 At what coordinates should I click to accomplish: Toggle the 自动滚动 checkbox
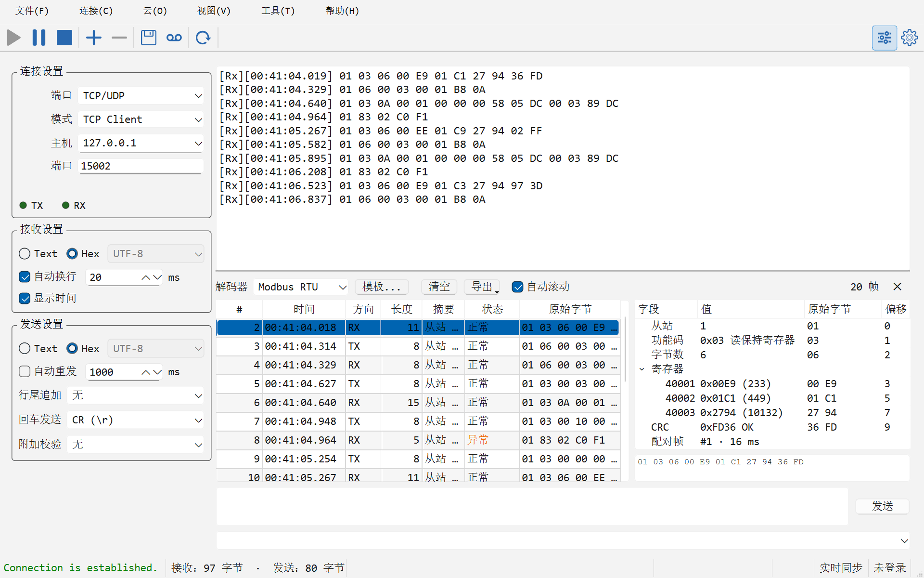tap(541, 287)
